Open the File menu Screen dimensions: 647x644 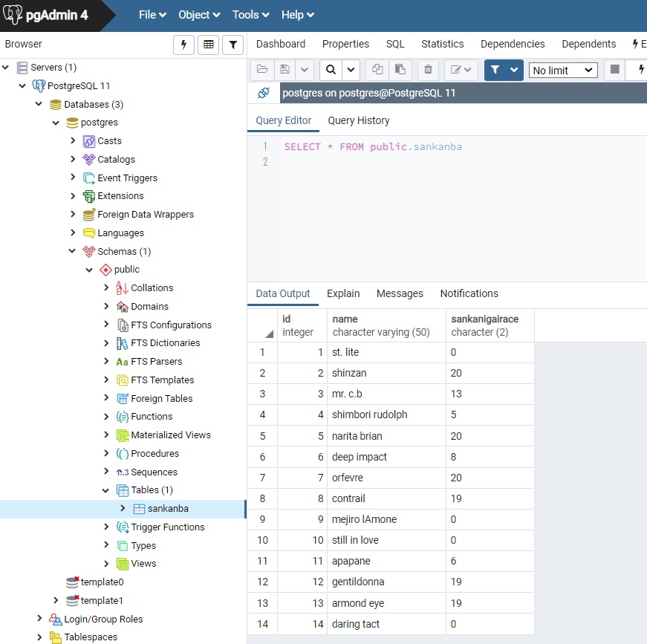[x=152, y=15]
